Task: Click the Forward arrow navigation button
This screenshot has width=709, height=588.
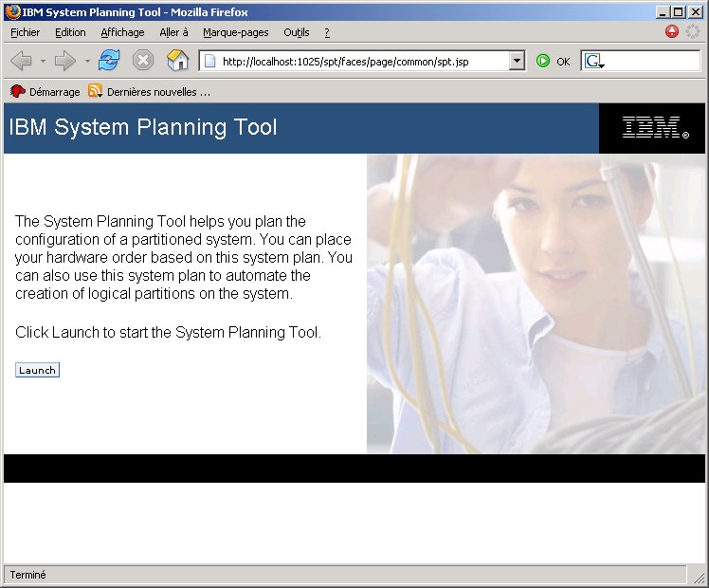Action: pos(65,61)
